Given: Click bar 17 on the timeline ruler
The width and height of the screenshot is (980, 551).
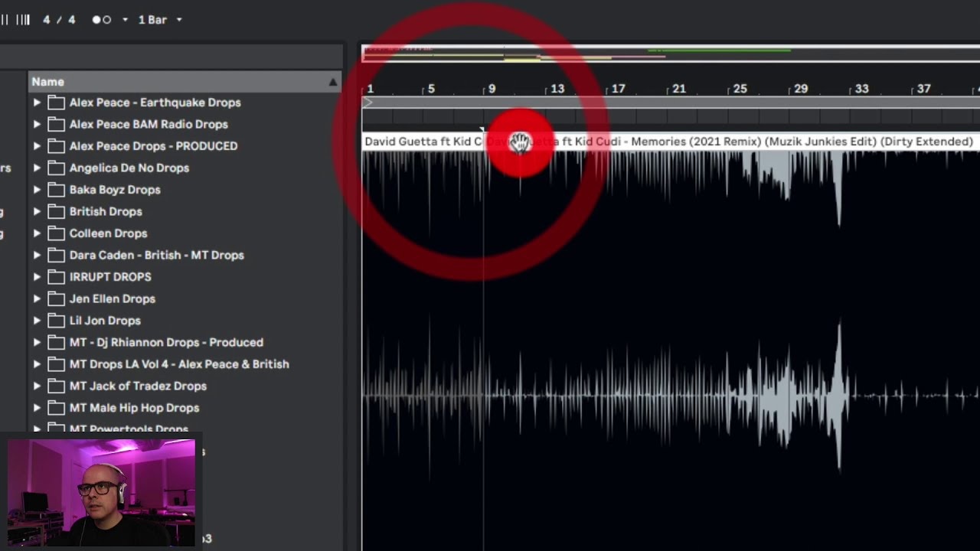Looking at the screenshot, I should point(617,90).
